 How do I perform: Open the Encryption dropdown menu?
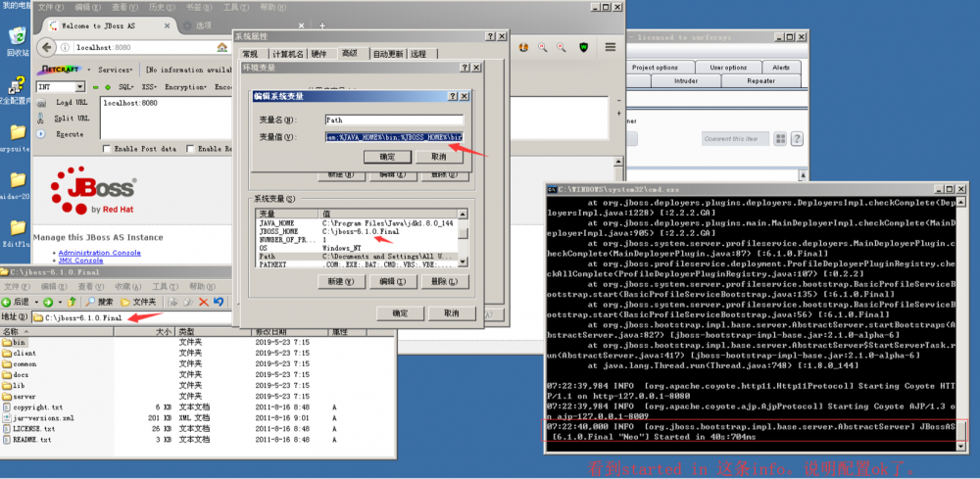pyautogui.click(x=185, y=87)
